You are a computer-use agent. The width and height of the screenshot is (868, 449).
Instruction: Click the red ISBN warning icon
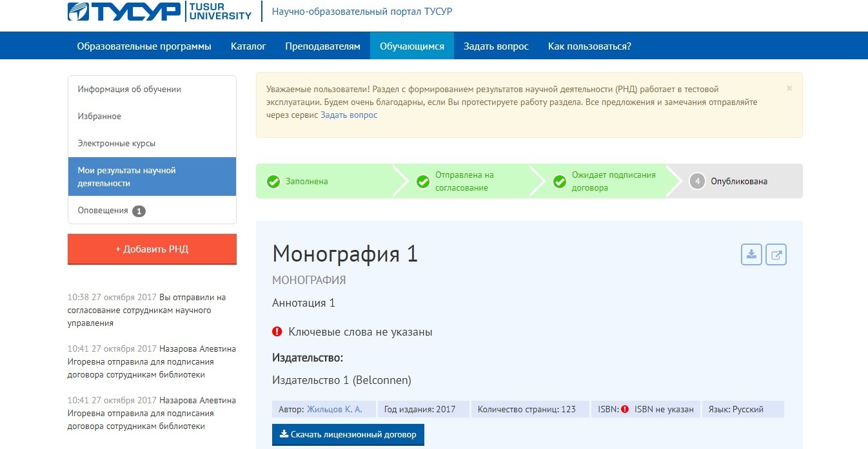624,409
